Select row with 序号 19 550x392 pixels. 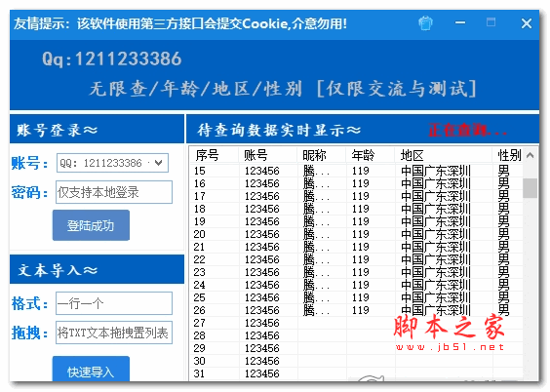[356, 221]
